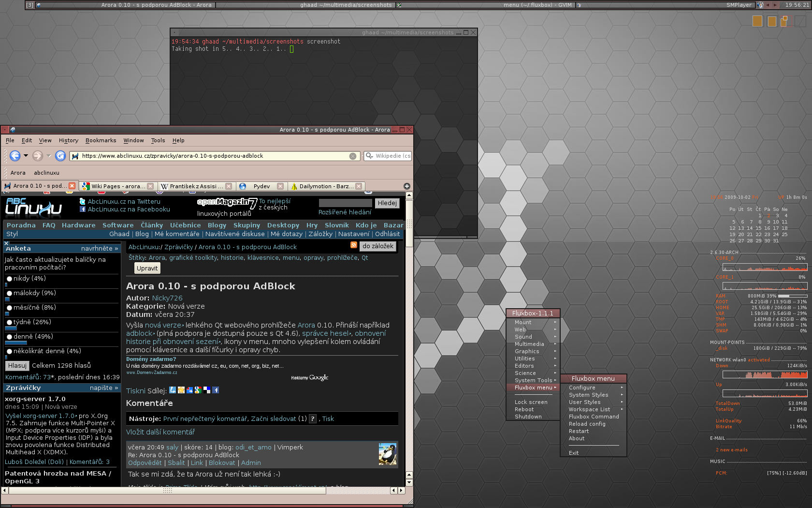Click the Back arrow in Arora toolbar
This screenshot has width=812, height=508.
pos(15,156)
